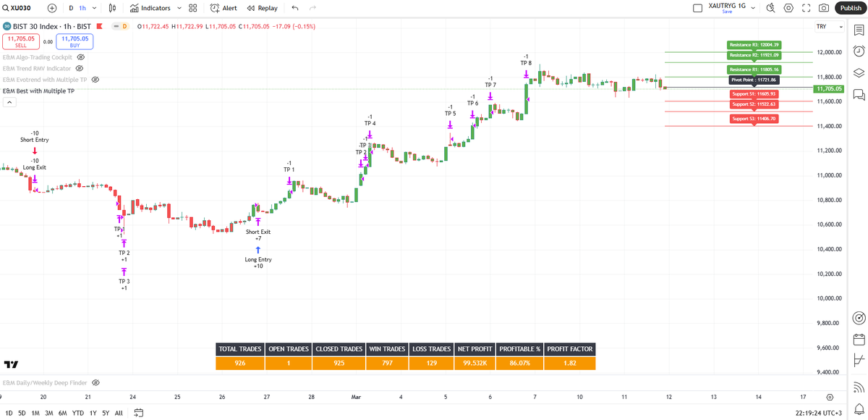
Task: Add a symbol to compare with plus icon
Action: pyautogui.click(x=52, y=8)
